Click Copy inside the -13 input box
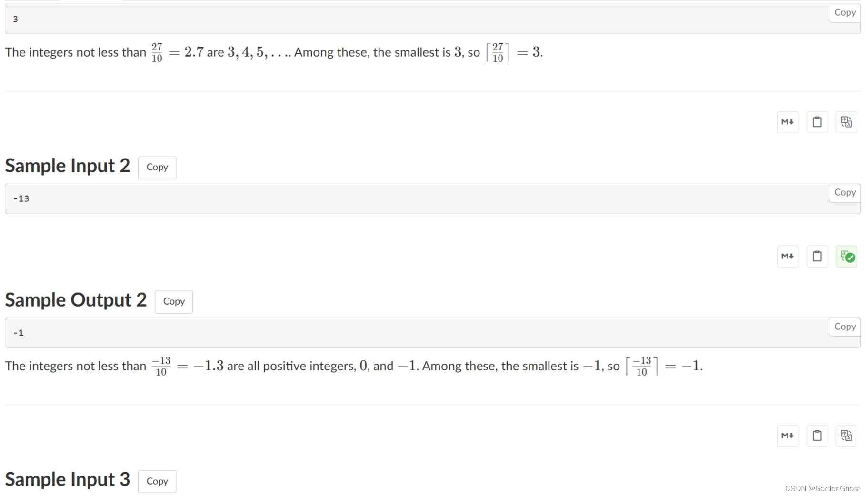 845,192
